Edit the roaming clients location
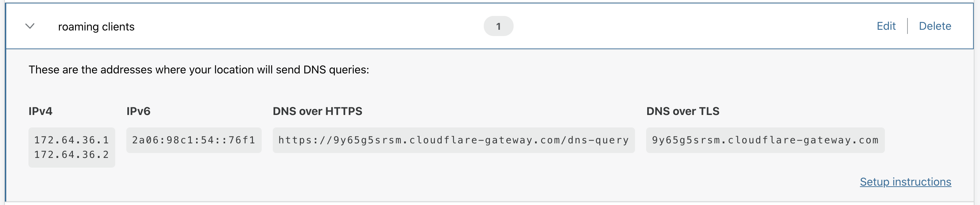The width and height of the screenshot is (980, 205). [x=886, y=26]
